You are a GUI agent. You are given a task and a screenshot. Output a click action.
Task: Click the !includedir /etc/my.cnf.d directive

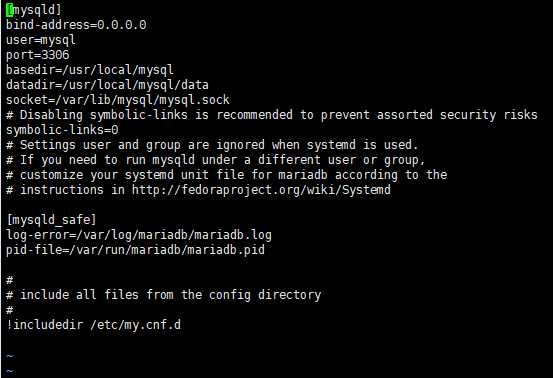pyautogui.click(x=93, y=325)
